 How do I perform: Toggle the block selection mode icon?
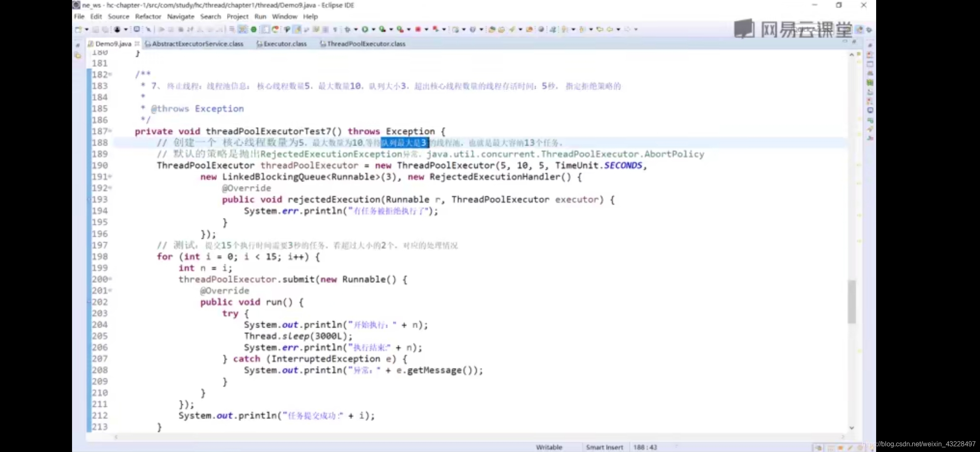pyautogui.click(x=325, y=29)
